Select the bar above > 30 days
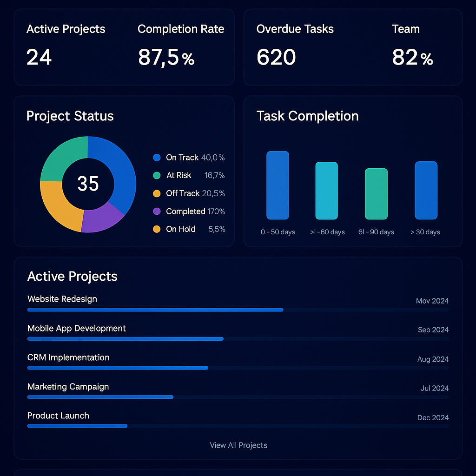 (426, 190)
